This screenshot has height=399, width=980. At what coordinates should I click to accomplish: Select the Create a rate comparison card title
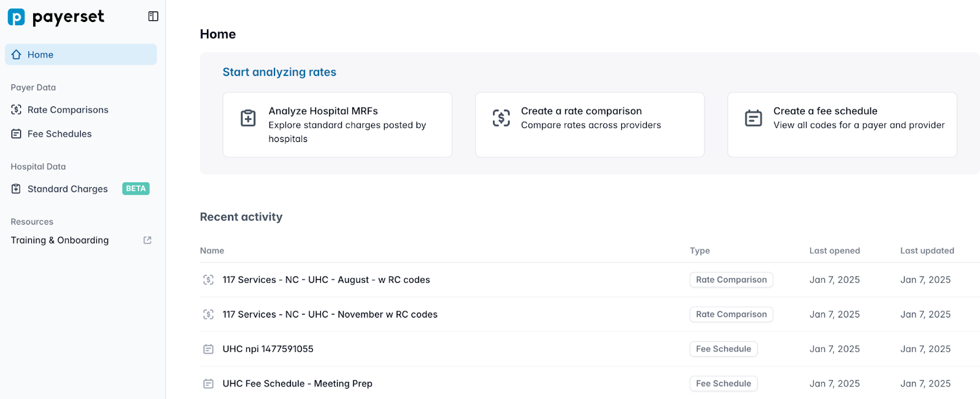[x=581, y=111]
